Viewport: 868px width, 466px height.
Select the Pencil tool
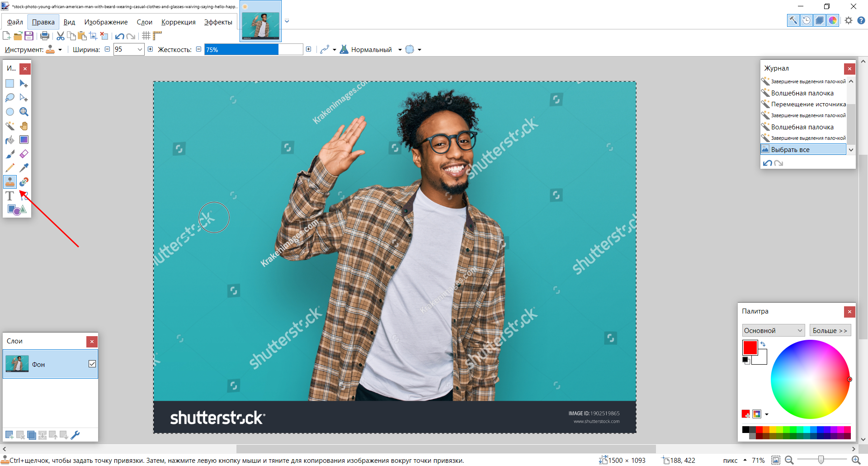[9, 168]
